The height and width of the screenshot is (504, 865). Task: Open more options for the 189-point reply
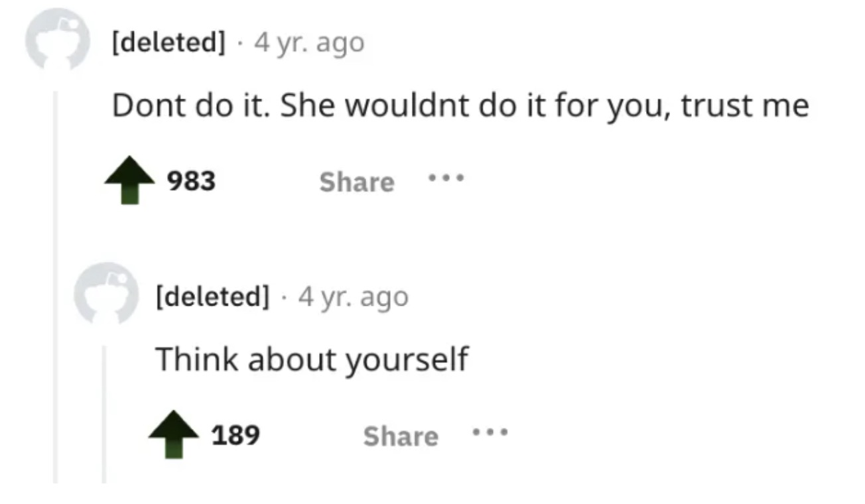tap(490, 434)
